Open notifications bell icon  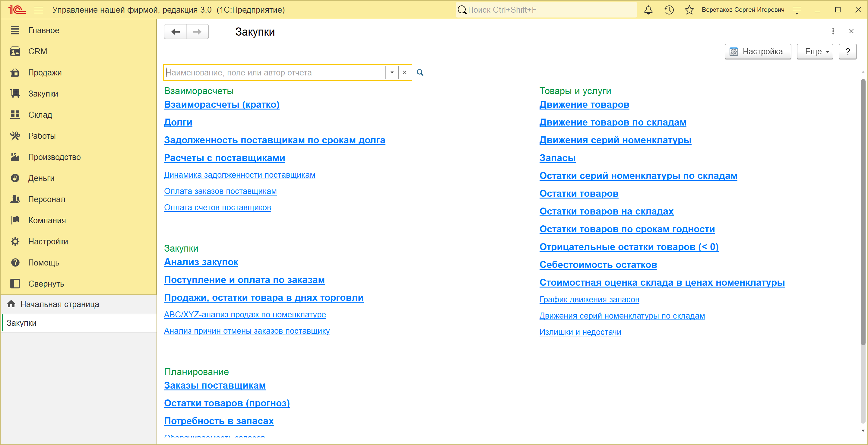click(648, 10)
